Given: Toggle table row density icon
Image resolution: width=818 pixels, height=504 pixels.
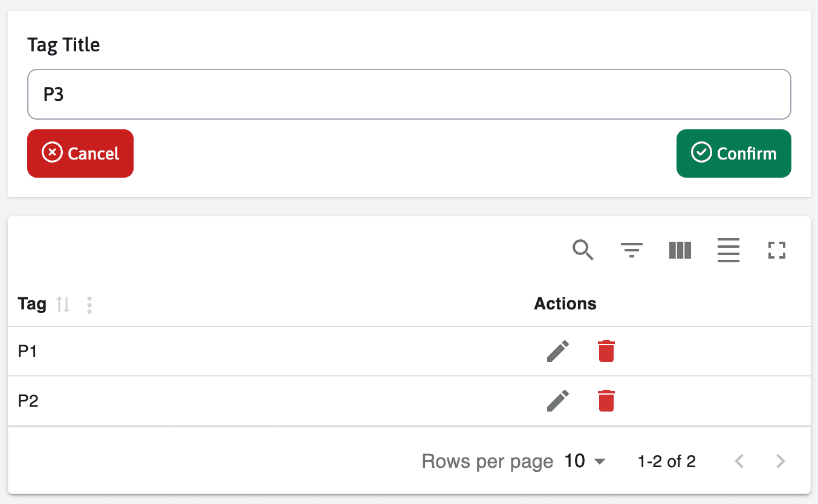Looking at the screenshot, I should pyautogui.click(x=729, y=250).
